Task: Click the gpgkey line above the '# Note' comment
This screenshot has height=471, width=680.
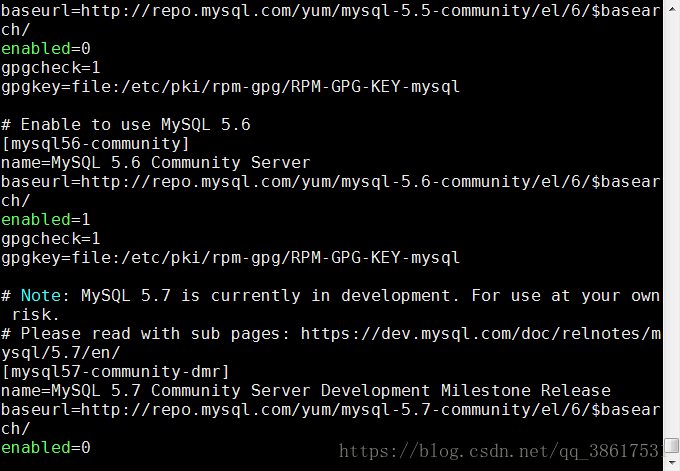Action: (230, 258)
